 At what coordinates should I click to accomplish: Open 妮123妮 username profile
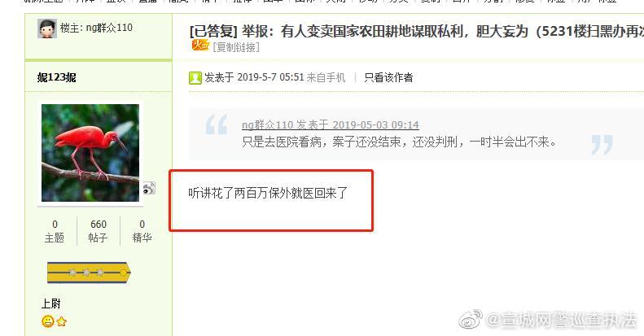pos(57,77)
